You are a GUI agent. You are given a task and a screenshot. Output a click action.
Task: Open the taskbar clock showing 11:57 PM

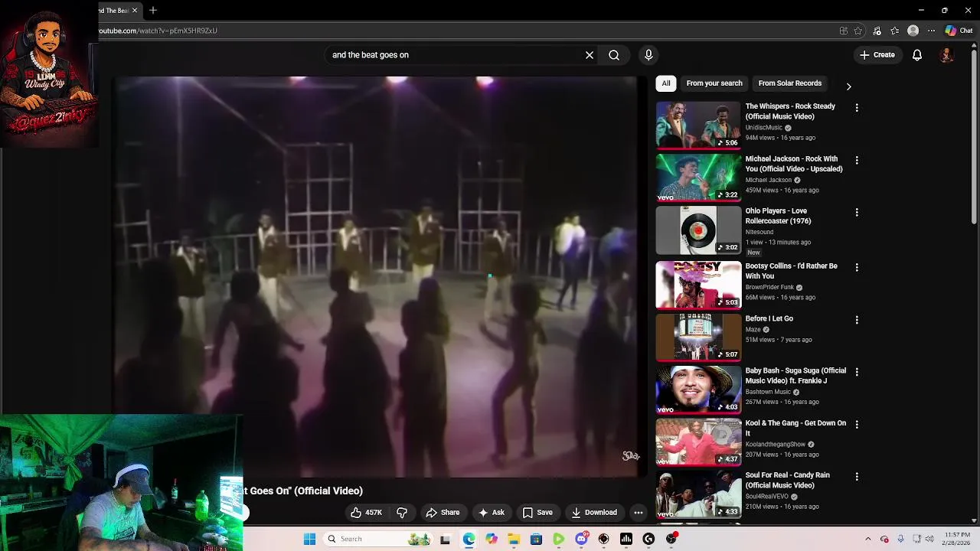click(x=958, y=539)
